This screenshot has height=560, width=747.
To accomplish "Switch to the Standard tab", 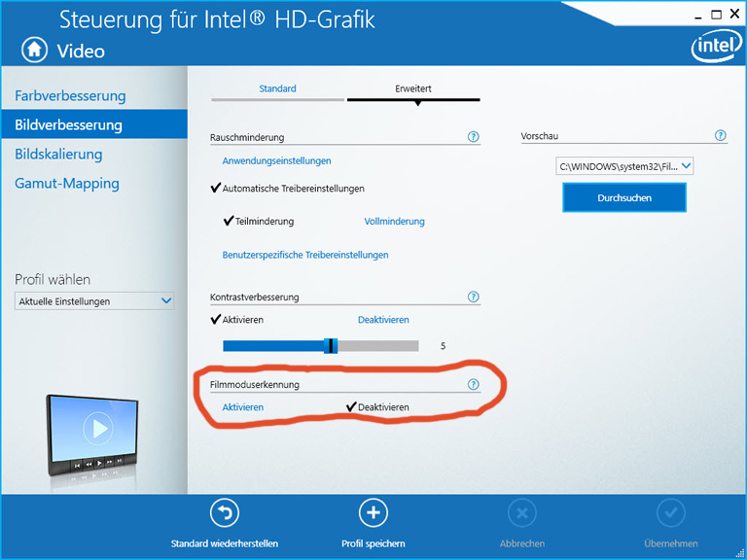I will pyautogui.click(x=278, y=89).
